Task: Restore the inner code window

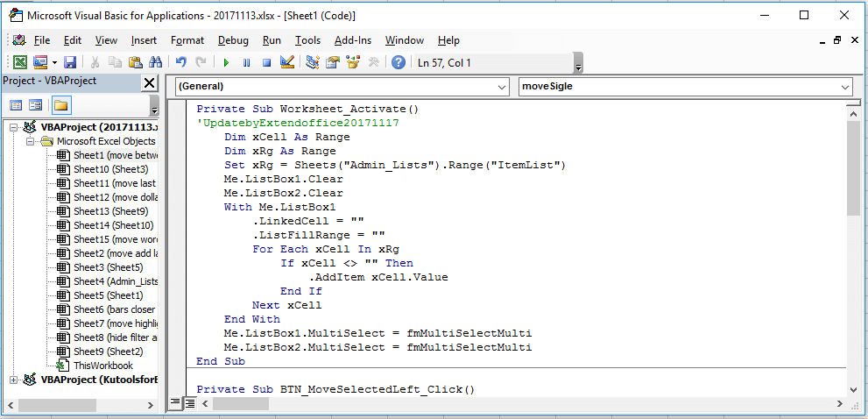Action: (x=837, y=40)
